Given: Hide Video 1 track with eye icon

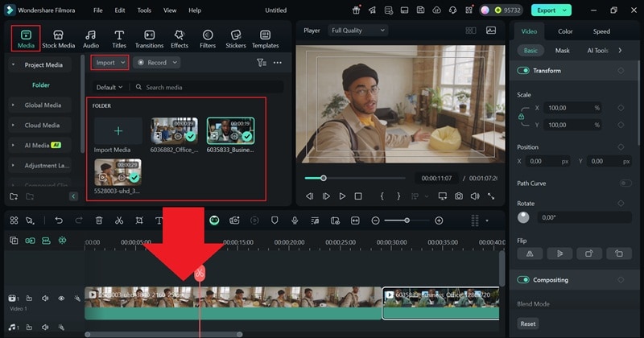Looking at the screenshot, I should 61,299.
